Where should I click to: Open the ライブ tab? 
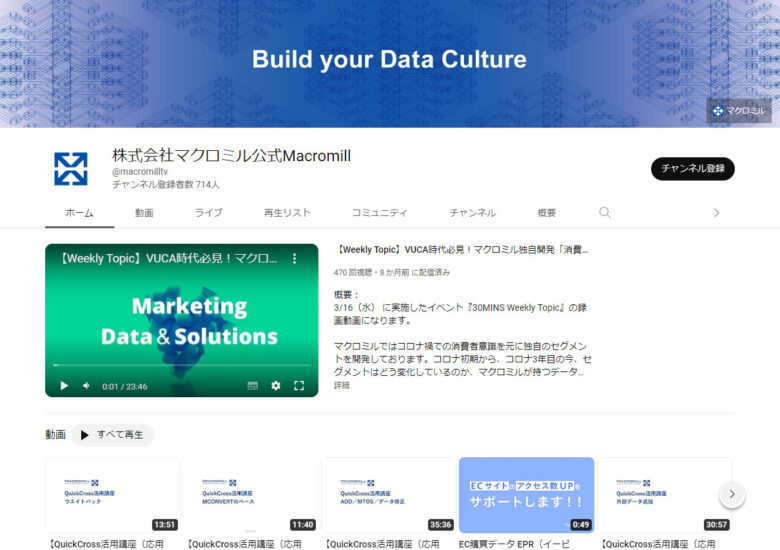(x=208, y=213)
